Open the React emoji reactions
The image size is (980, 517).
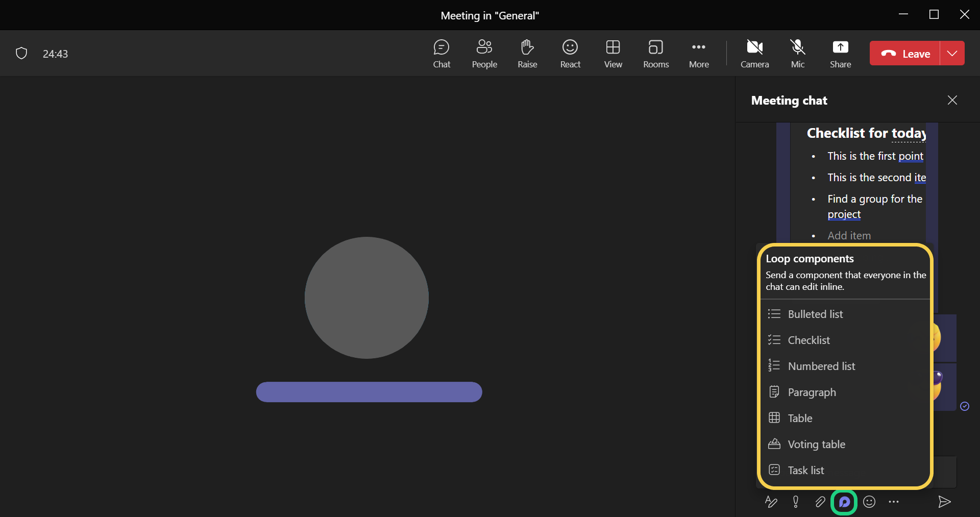pyautogui.click(x=570, y=54)
